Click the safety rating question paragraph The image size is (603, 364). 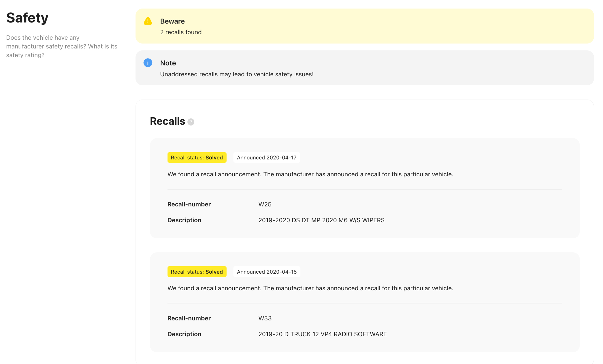(x=62, y=46)
